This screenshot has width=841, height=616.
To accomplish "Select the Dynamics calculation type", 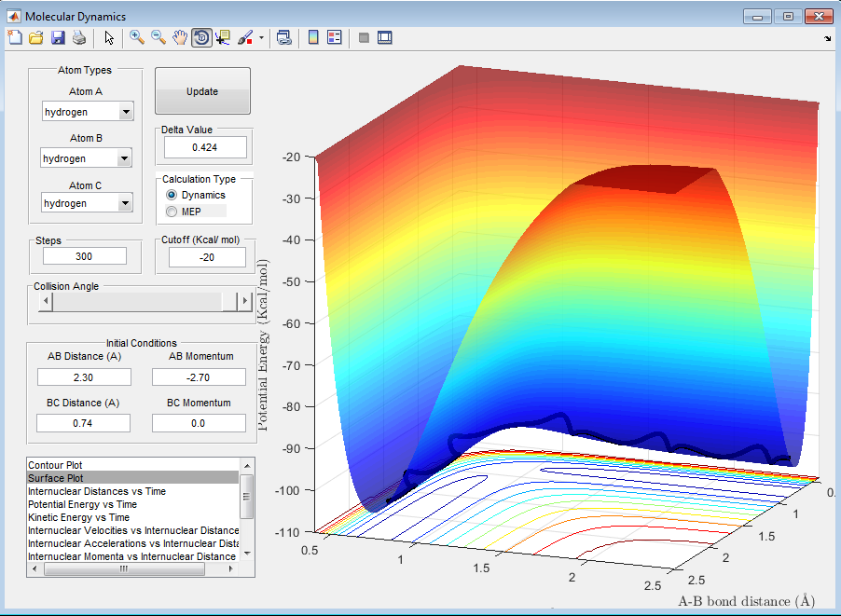I will click(x=172, y=195).
